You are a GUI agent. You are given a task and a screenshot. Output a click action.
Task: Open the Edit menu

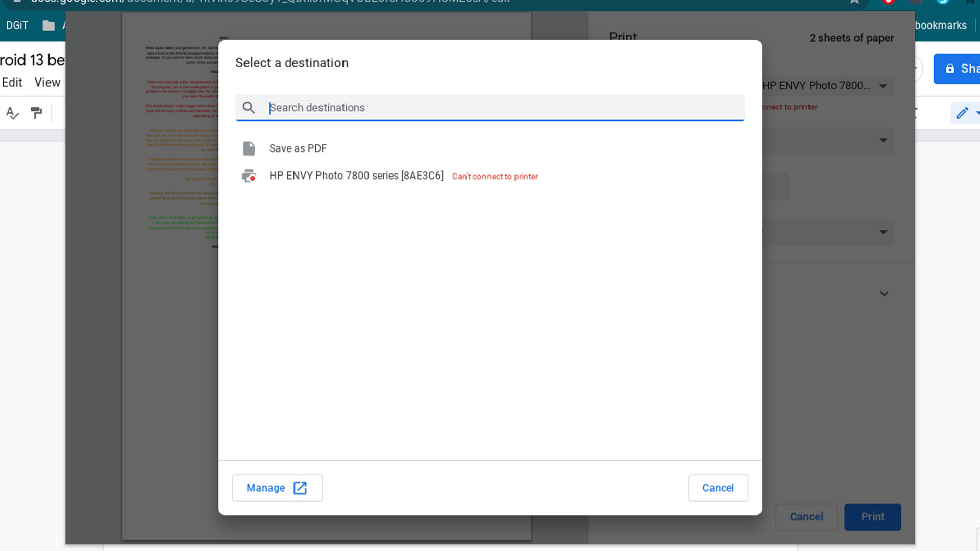point(12,82)
